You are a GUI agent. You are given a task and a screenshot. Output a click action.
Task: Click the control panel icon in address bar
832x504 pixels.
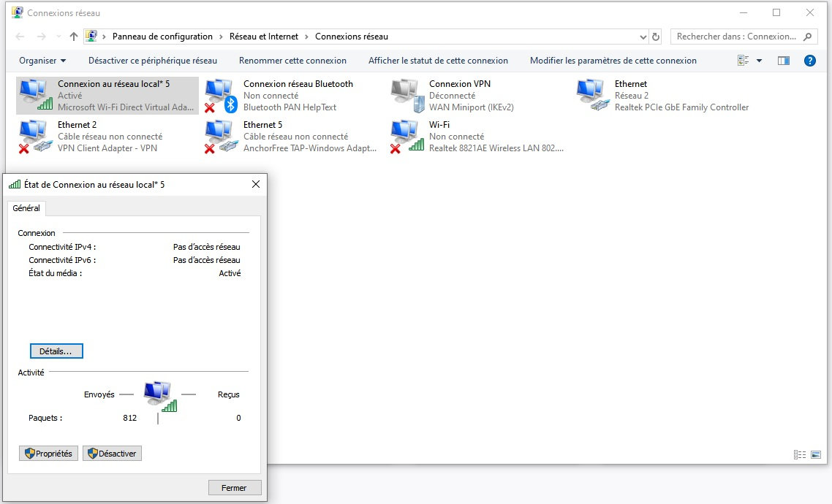click(x=91, y=36)
